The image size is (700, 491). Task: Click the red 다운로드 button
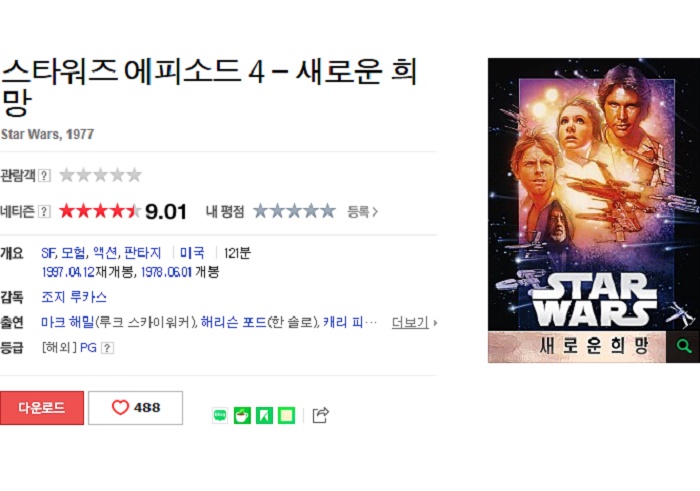42,408
